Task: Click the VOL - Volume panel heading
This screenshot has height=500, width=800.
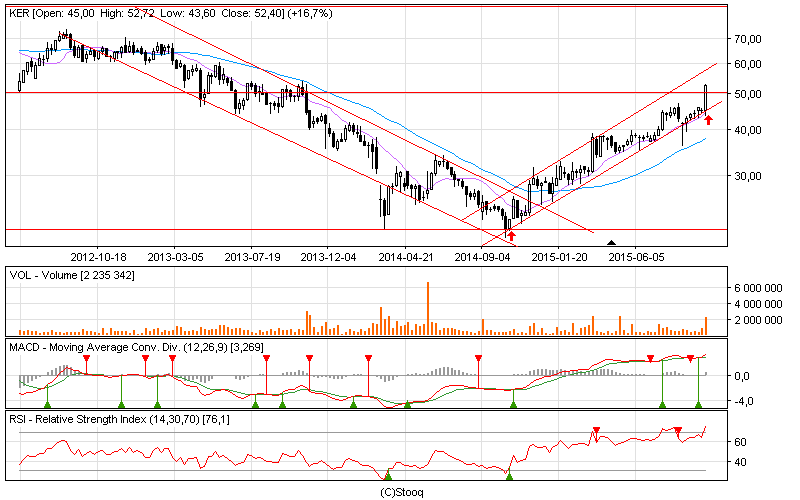Action: click(72, 276)
